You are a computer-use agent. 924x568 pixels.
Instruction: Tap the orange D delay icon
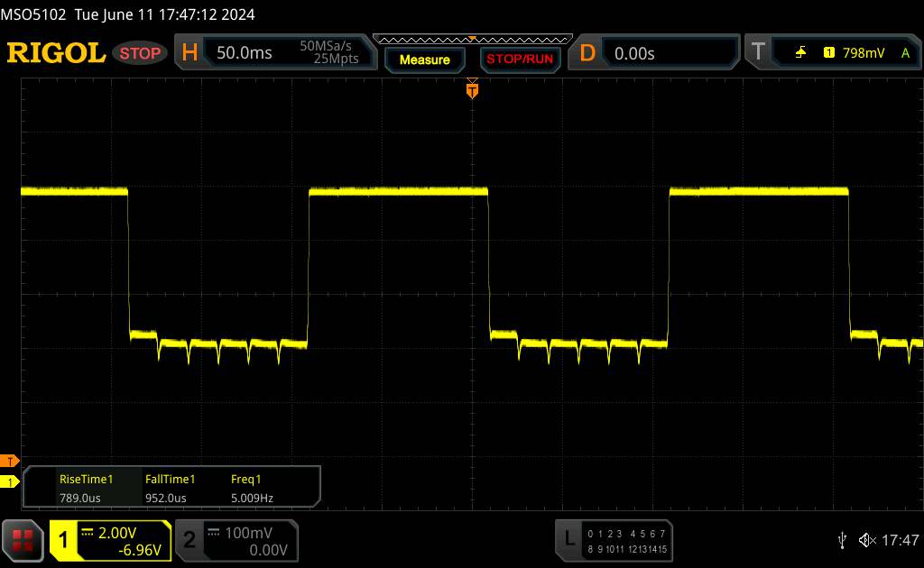[587, 53]
